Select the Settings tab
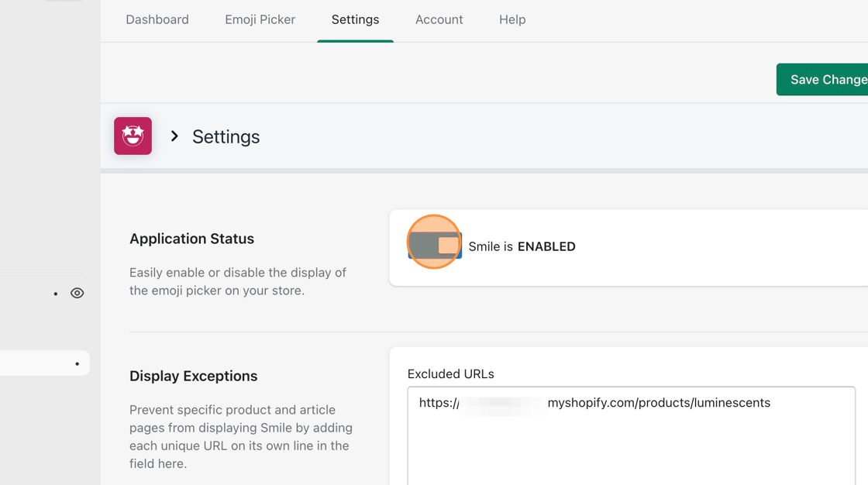This screenshot has width=868, height=485. [x=355, y=20]
